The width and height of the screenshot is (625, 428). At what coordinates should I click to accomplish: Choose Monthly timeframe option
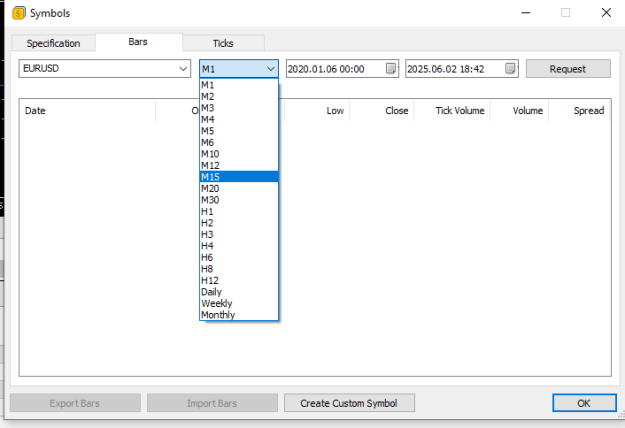(239, 315)
